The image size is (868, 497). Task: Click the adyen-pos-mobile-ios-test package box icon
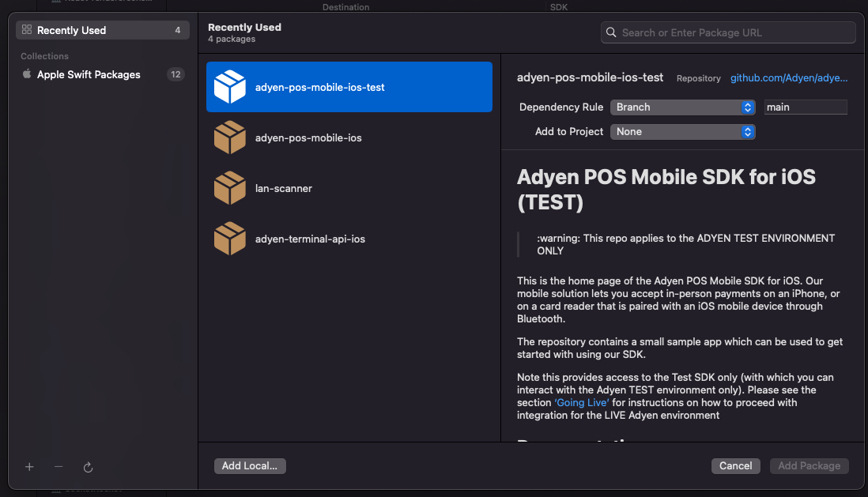pyautogui.click(x=230, y=87)
